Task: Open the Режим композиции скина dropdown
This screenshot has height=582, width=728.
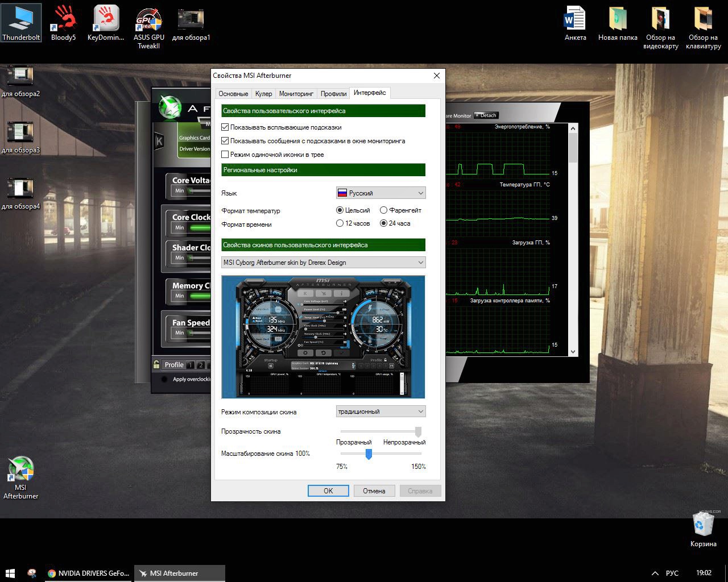Action: click(380, 411)
